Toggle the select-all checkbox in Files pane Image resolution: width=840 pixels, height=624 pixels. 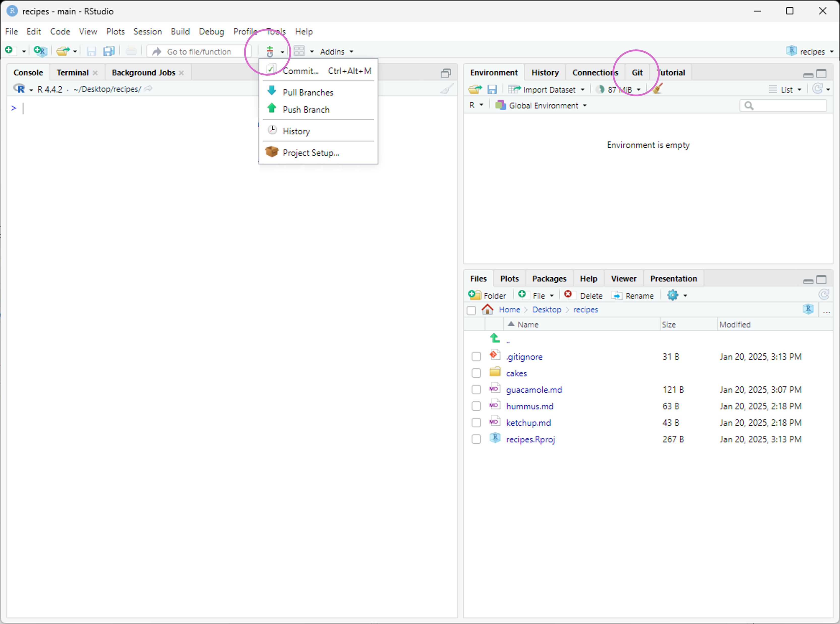471,310
